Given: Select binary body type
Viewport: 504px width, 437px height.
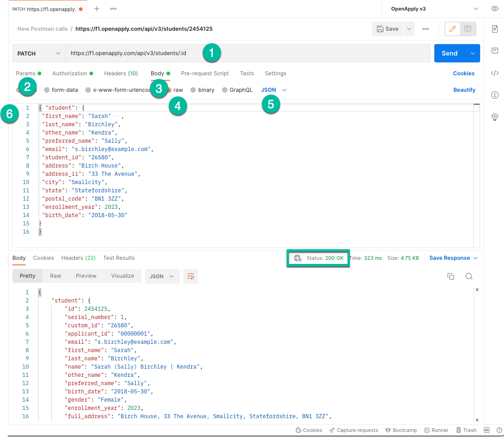Looking at the screenshot, I should point(202,90).
